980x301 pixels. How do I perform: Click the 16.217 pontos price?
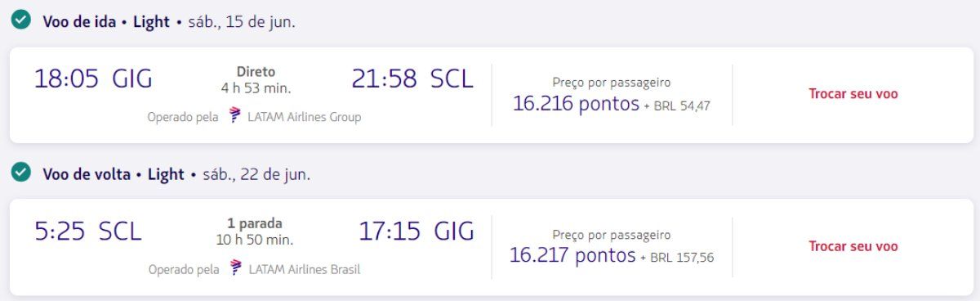coord(572,256)
